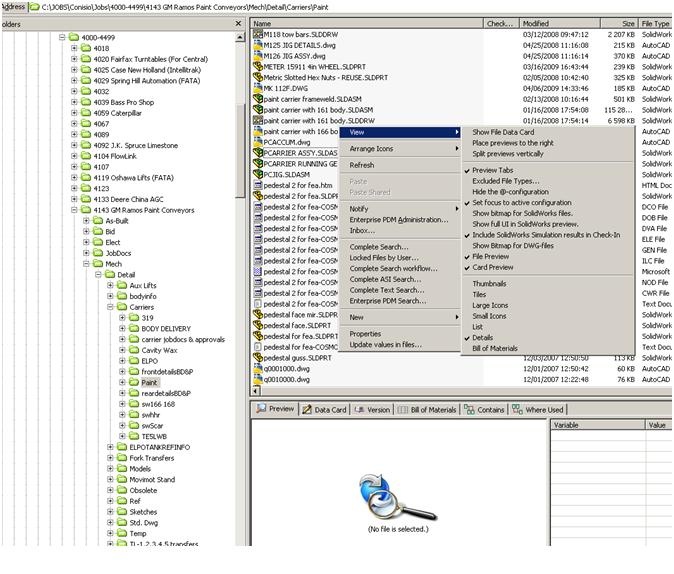Click the file list scroll left arrow

pos(257,391)
